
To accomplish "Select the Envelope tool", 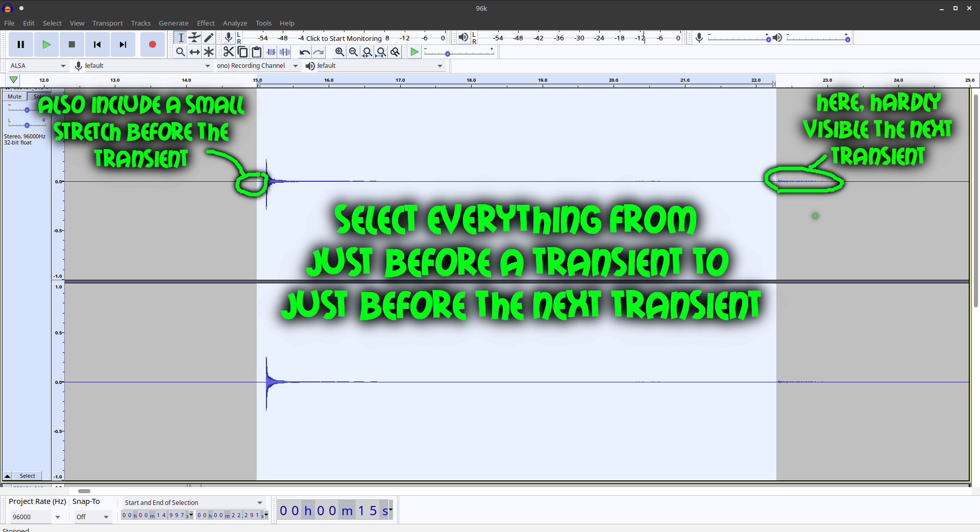I will (194, 38).
